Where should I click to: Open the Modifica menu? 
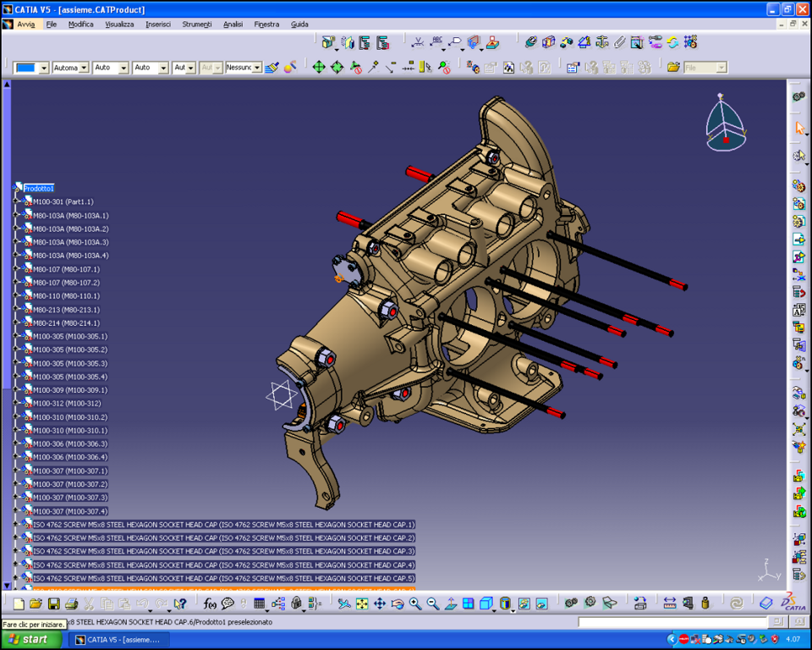81,25
